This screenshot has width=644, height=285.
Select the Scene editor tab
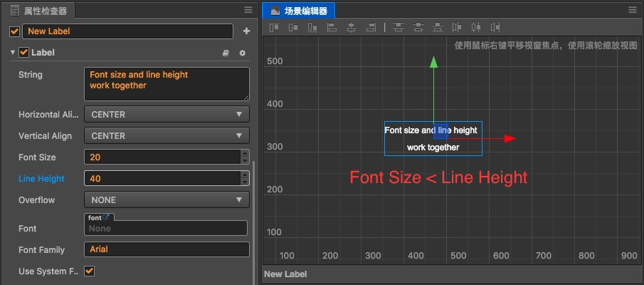click(x=299, y=11)
